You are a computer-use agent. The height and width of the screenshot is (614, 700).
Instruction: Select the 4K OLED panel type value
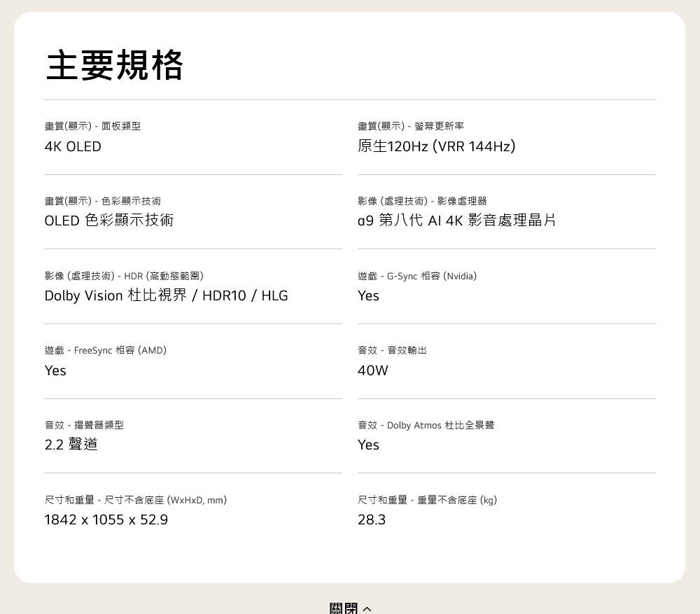(x=73, y=146)
